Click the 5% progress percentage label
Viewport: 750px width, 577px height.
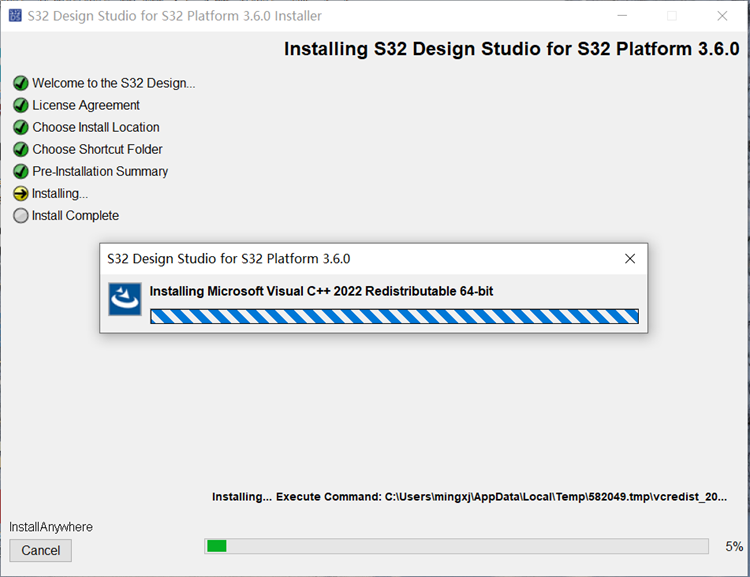pyautogui.click(x=734, y=546)
